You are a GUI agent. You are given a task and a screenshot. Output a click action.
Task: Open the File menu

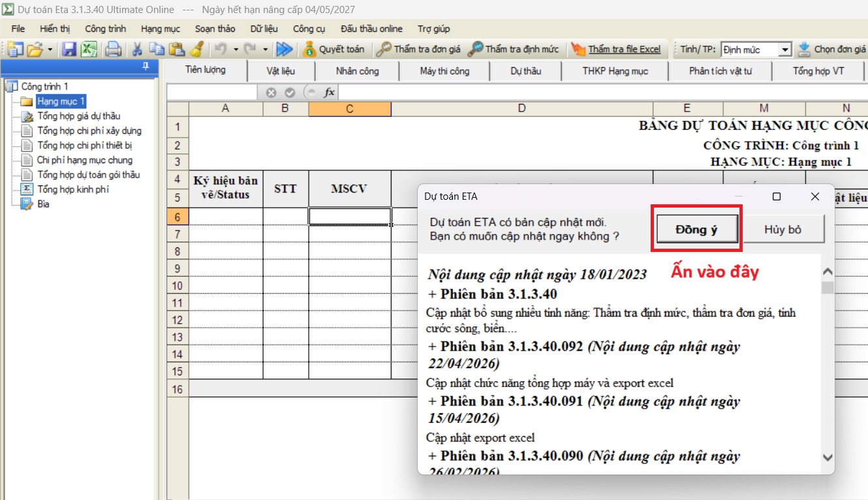click(18, 29)
